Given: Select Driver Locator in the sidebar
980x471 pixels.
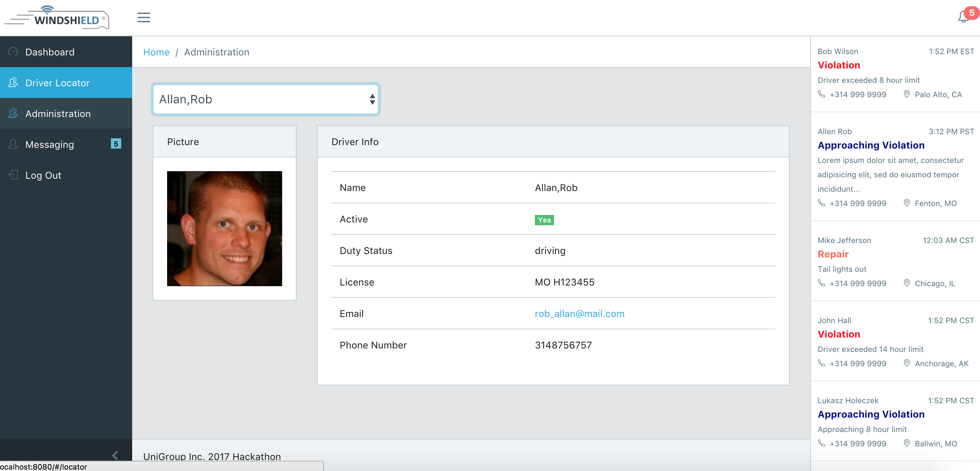Looking at the screenshot, I should [58, 82].
